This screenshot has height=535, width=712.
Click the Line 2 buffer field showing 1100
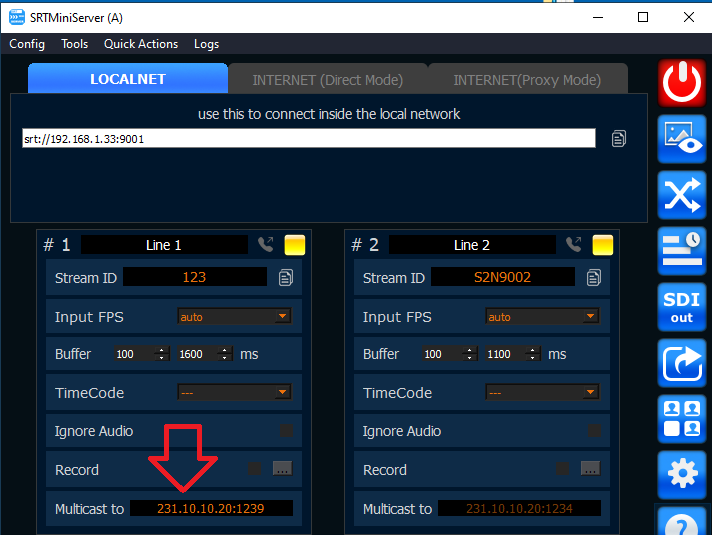[x=505, y=354]
